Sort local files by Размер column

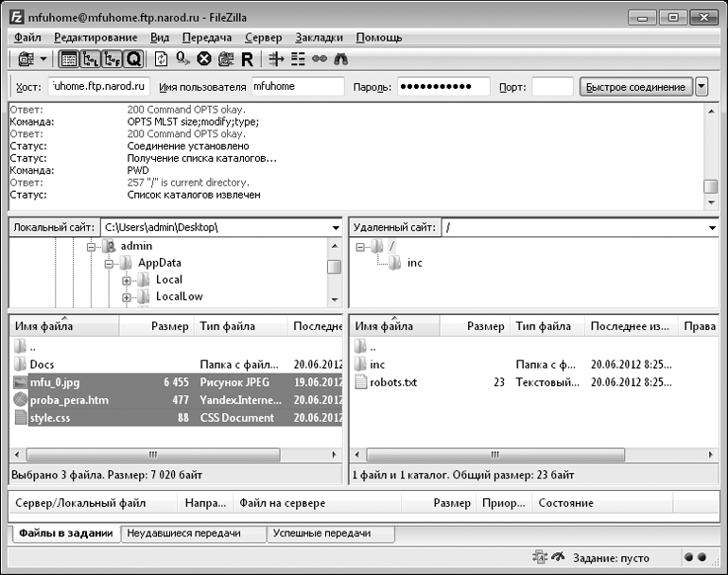(x=156, y=326)
